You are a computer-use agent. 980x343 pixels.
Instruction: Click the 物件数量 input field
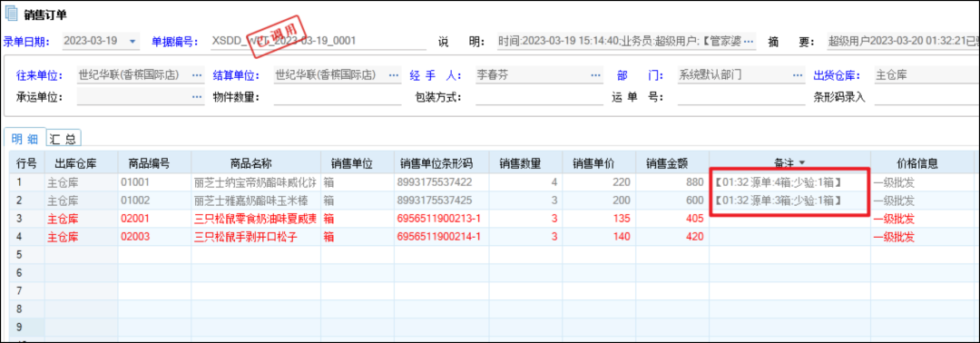(x=338, y=97)
